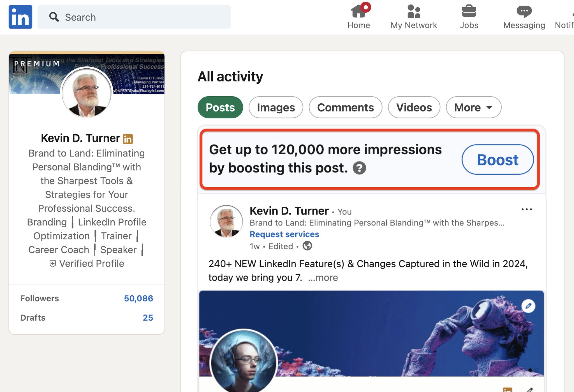Viewport: 574px width, 392px height.
Task: Click the LinkedIn logo icon
Action: click(x=20, y=17)
